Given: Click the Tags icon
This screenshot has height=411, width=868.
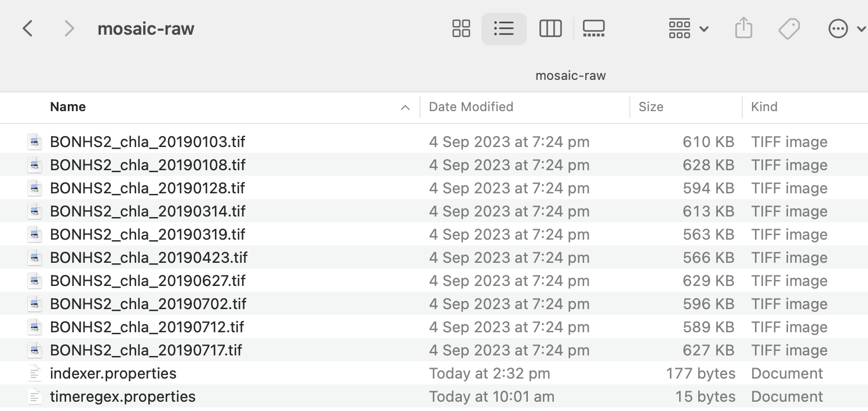Looking at the screenshot, I should [x=789, y=28].
